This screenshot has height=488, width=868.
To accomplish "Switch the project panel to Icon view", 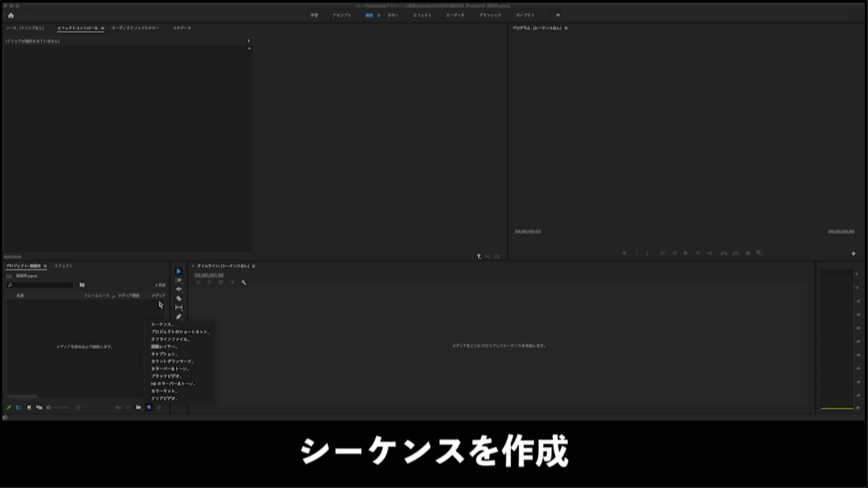I will [x=30, y=407].
